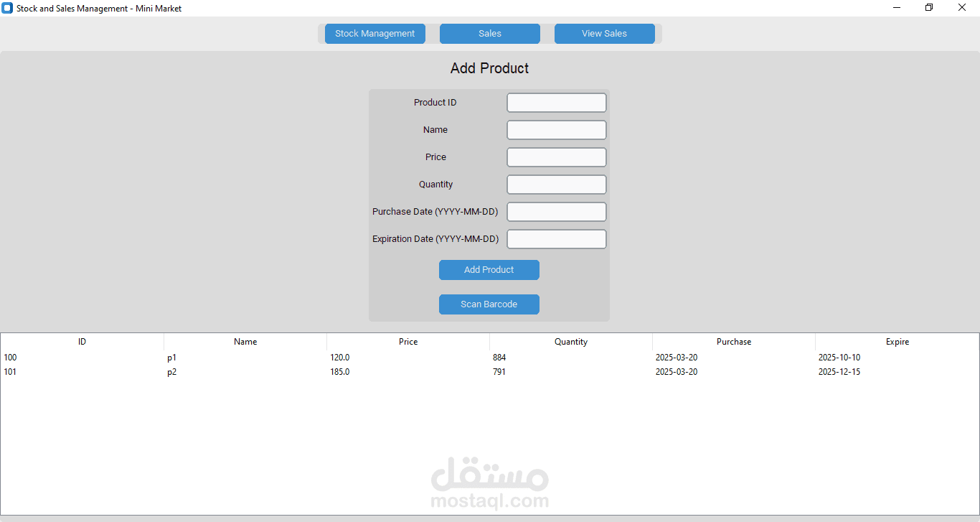Select the row with ID 101
The width and height of the screenshot is (980, 522).
point(490,372)
